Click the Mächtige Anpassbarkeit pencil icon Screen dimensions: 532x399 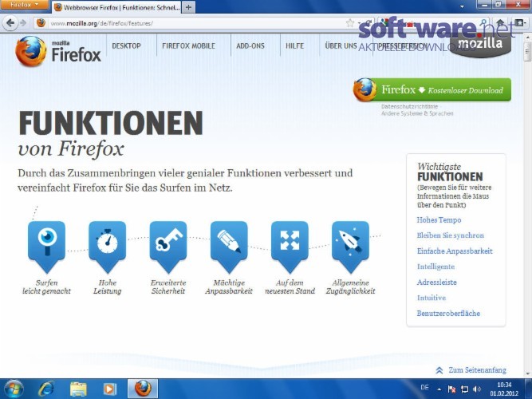(229, 247)
